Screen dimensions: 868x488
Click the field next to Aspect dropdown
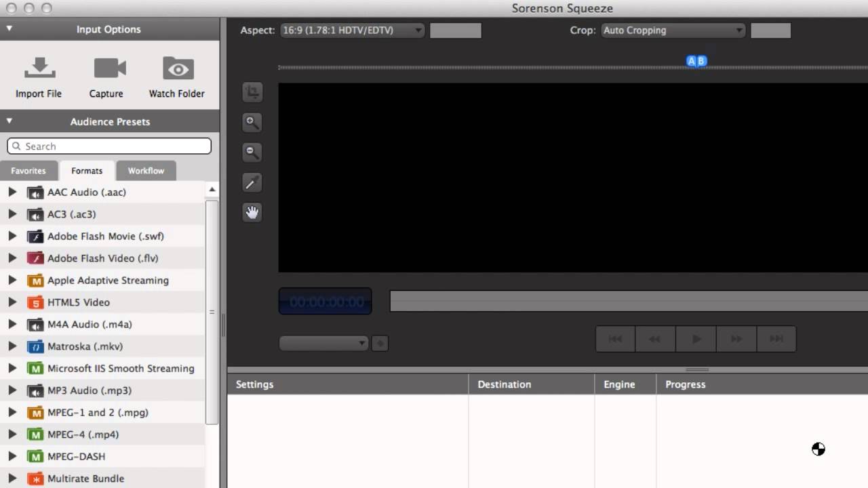456,30
